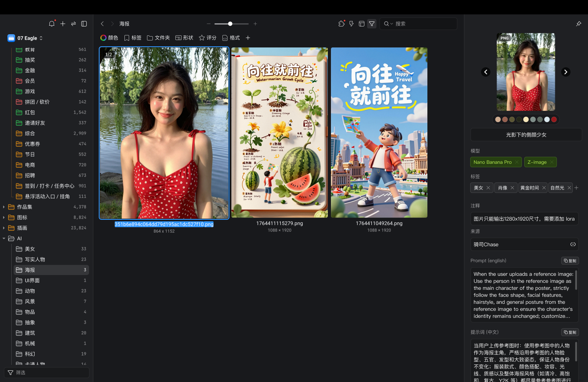This screenshot has height=382, width=588.
Task: Toggle the sidebar layout icon
Action: pyautogui.click(x=84, y=24)
